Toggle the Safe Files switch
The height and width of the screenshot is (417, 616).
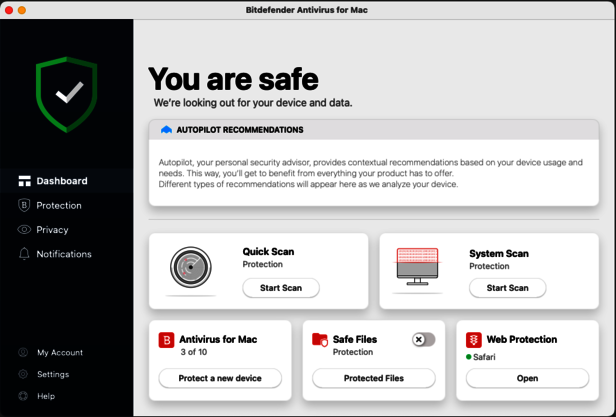(x=423, y=340)
